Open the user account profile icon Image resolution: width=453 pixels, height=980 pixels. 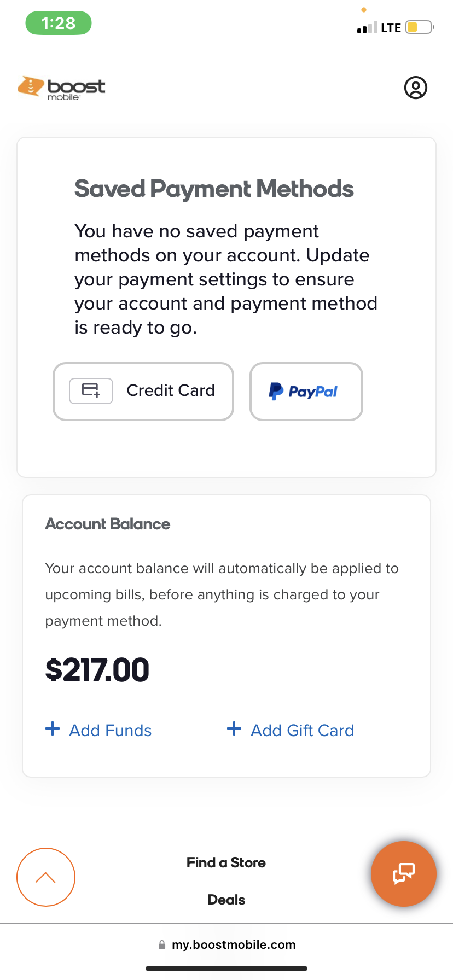tap(416, 87)
